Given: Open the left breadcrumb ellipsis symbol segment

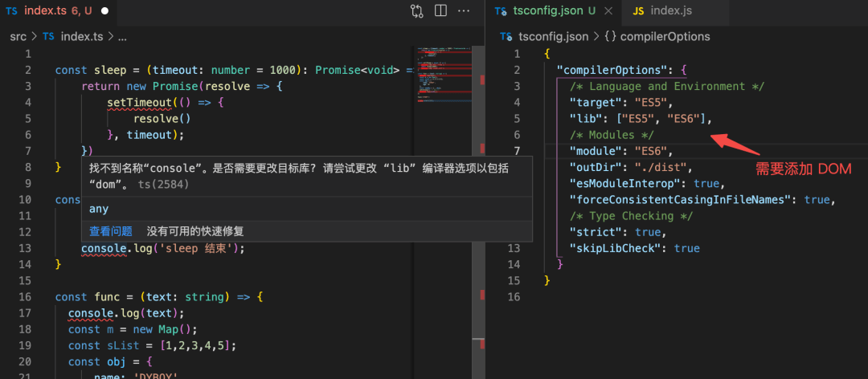Looking at the screenshot, I should (122, 37).
